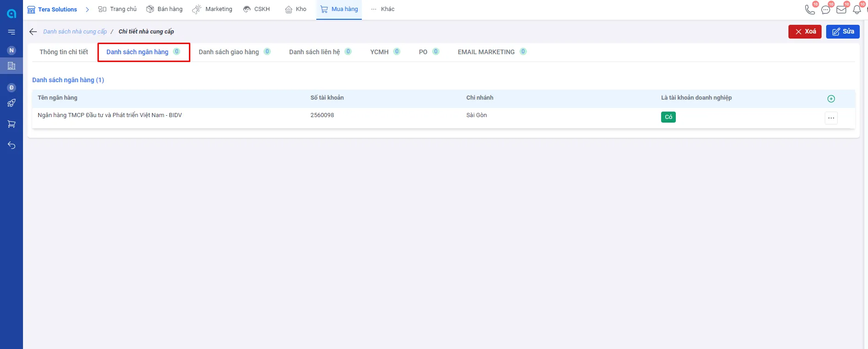
Task: Open the email inbox icon
Action: [841, 10]
